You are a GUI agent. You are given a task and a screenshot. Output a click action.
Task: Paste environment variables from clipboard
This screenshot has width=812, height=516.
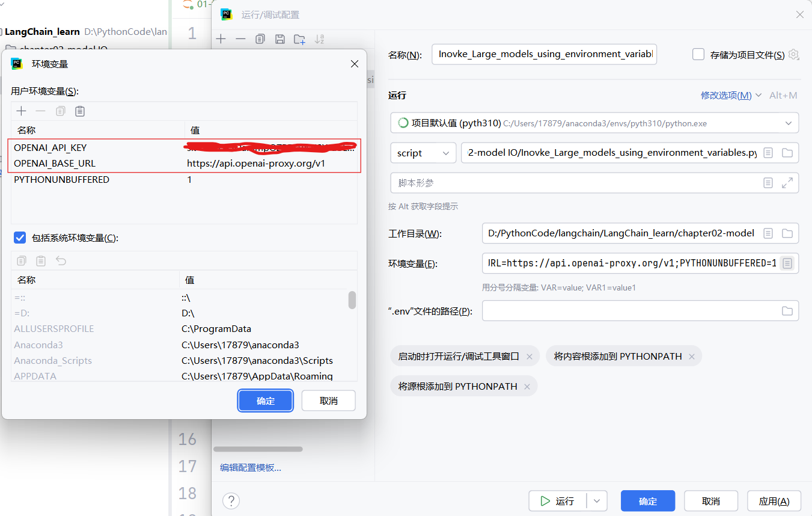click(x=80, y=111)
